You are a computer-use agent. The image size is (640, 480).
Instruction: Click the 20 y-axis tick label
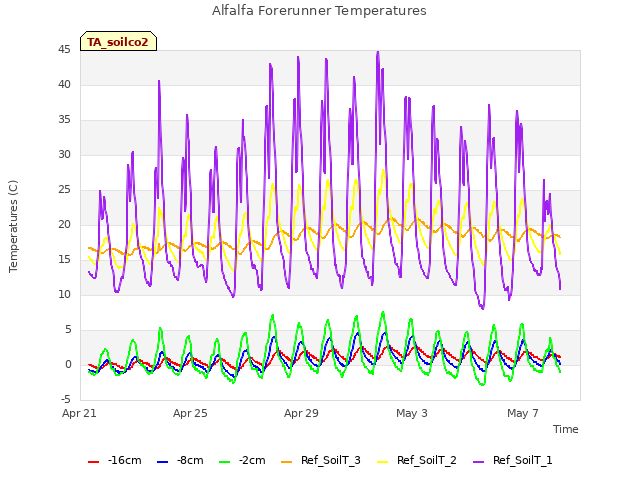[x=64, y=224]
